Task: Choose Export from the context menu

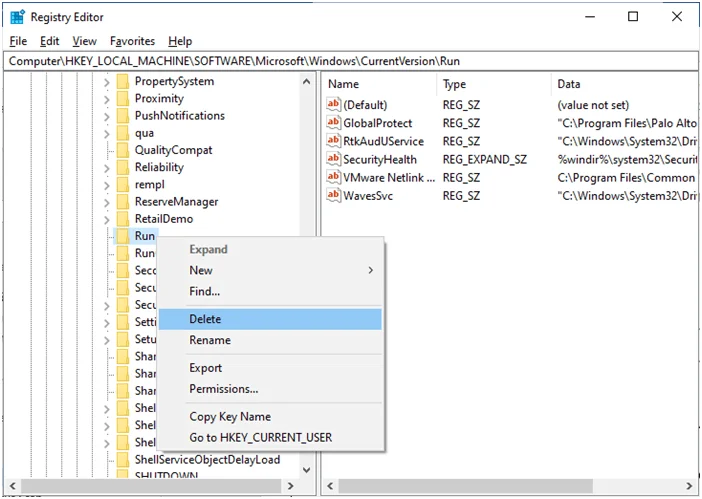Action: pyautogui.click(x=270, y=368)
